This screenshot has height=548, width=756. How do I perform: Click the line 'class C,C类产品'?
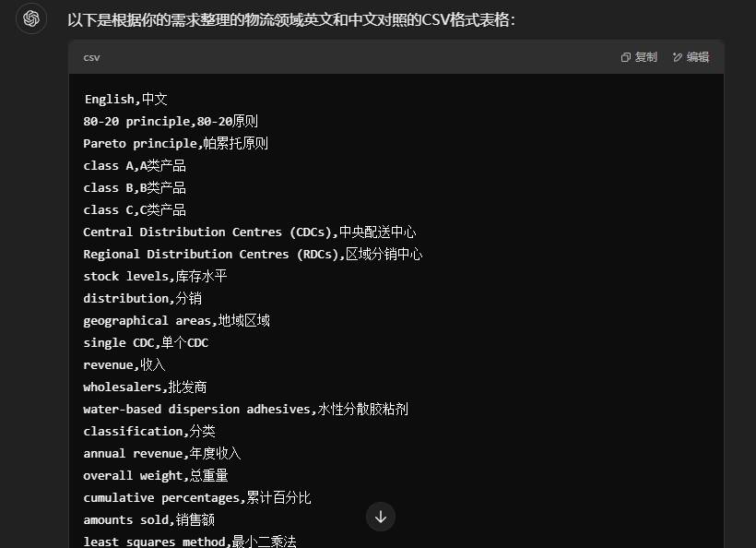tap(135, 209)
